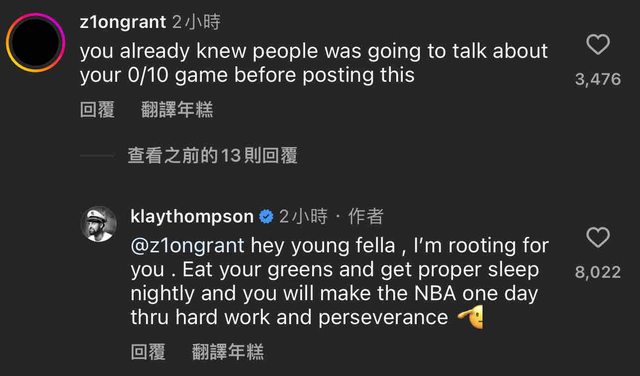The image size is (640, 376).
Task: Click 翻譯年糕 under klaythompson's reply
Action: click(x=228, y=352)
